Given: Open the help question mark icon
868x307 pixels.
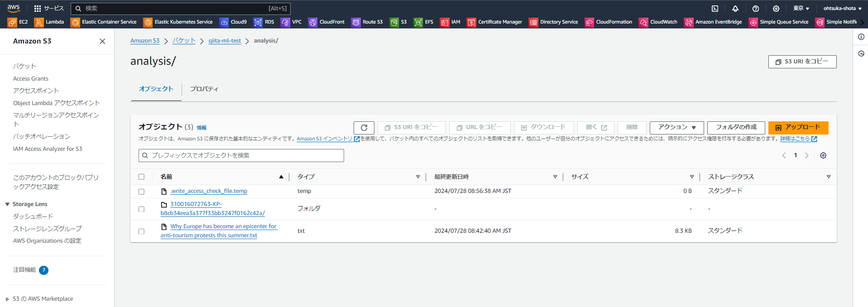Looking at the screenshot, I should (x=756, y=8).
